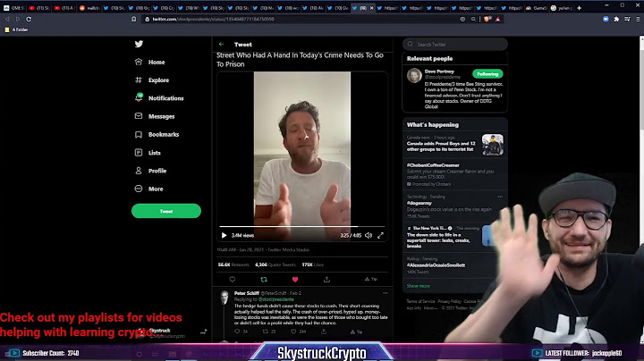Click the video progress bar

point(302,226)
